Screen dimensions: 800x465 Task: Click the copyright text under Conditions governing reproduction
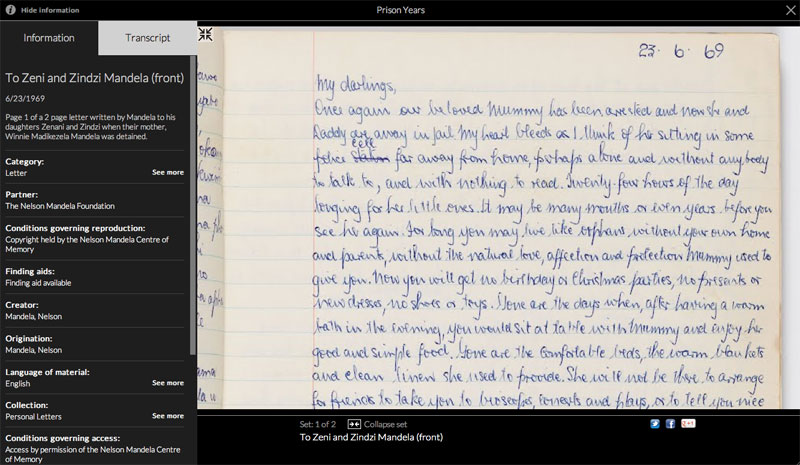[x=87, y=244]
